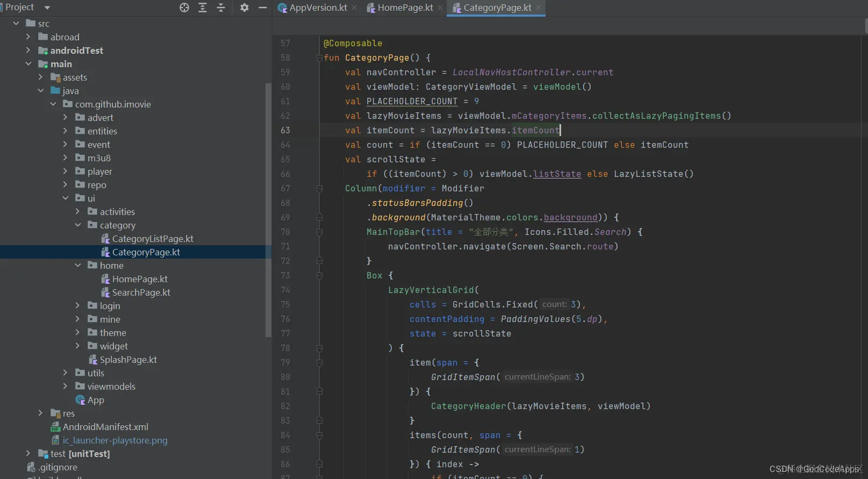
Task: Select the .gitignore file
Action: pos(58,467)
